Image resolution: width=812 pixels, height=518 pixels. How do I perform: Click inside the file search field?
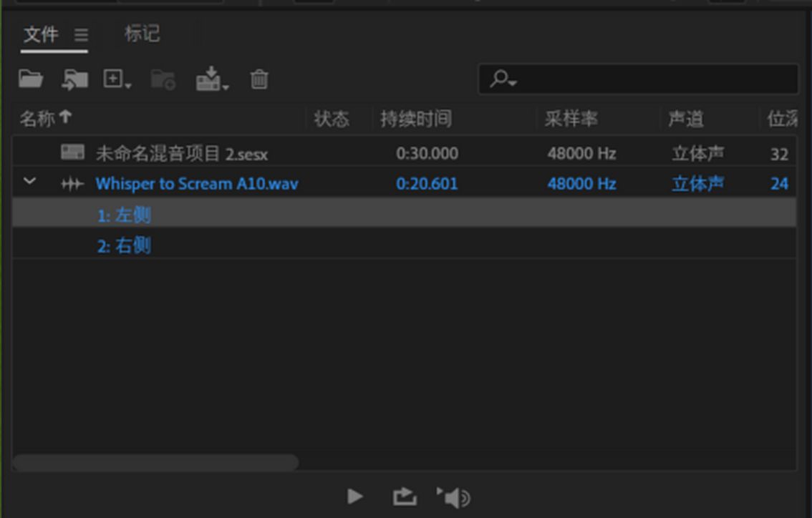click(x=638, y=79)
